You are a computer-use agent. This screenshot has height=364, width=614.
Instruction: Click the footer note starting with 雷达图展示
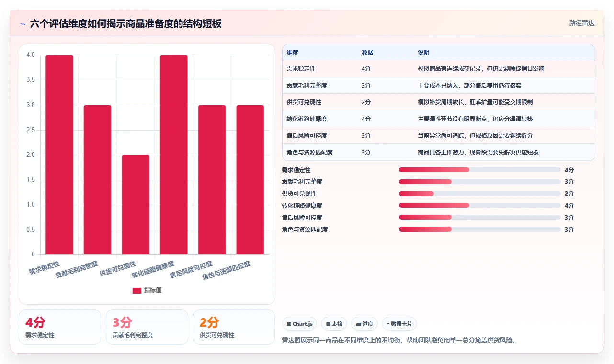click(399, 341)
